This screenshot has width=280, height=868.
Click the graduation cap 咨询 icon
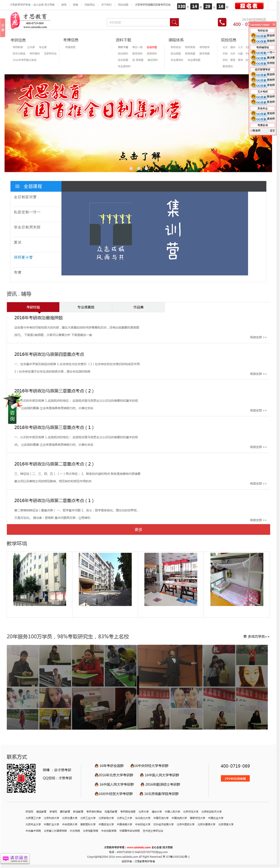[x=12, y=409]
